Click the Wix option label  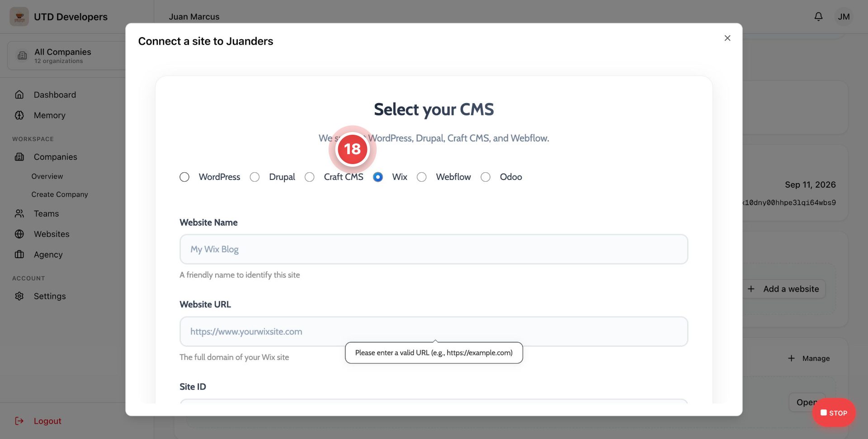[400, 177]
